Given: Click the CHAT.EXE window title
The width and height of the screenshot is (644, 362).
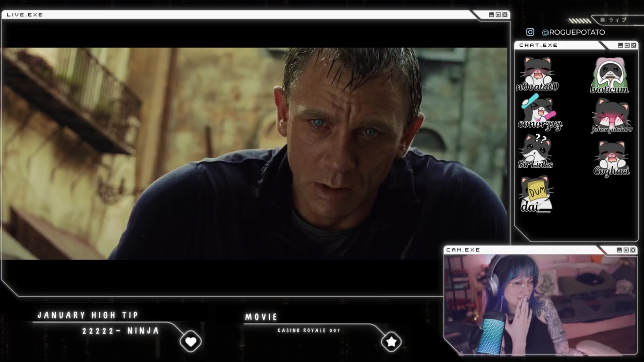Looking at the screenshot, I should [538, 45].
